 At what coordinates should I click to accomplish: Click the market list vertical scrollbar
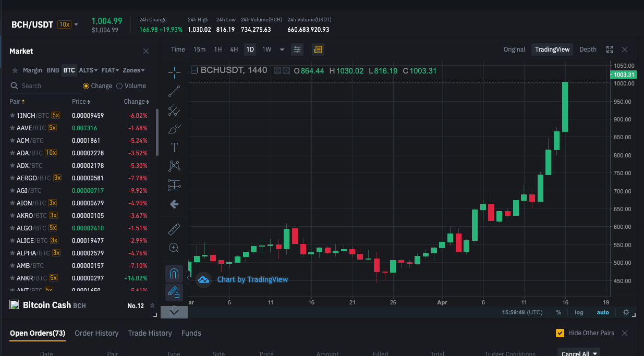pyautogui.click(x=157, y=132)
